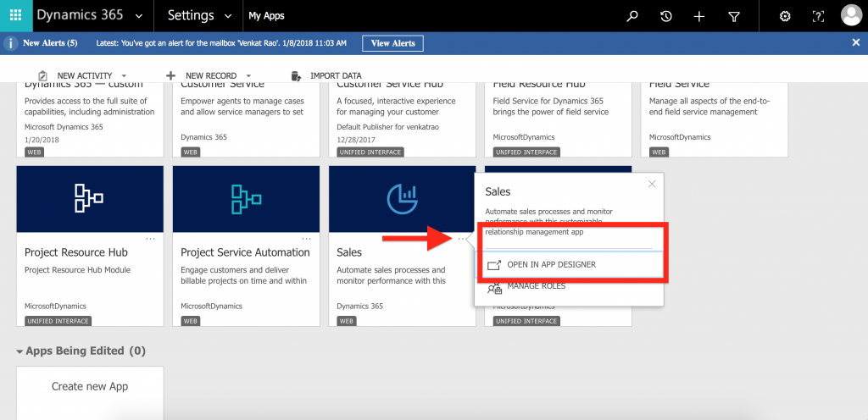Open Project Service Automation tile ellipsis menu
Image resolution: width=868 pixels, height=420 pixels.
click(x=306, y=239)
